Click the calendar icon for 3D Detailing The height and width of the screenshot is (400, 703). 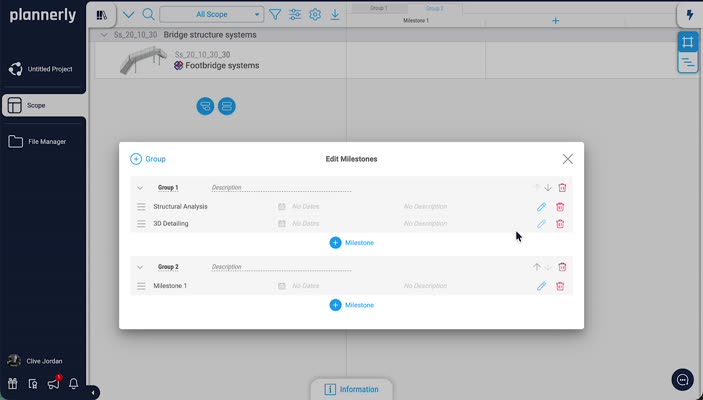(282, 224)
